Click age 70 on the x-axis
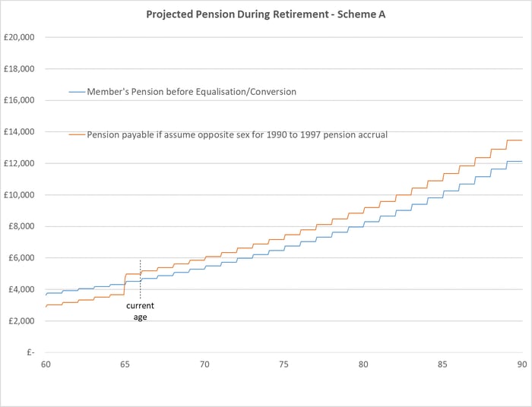Screen dimensions: 532x407 (204, 365)
